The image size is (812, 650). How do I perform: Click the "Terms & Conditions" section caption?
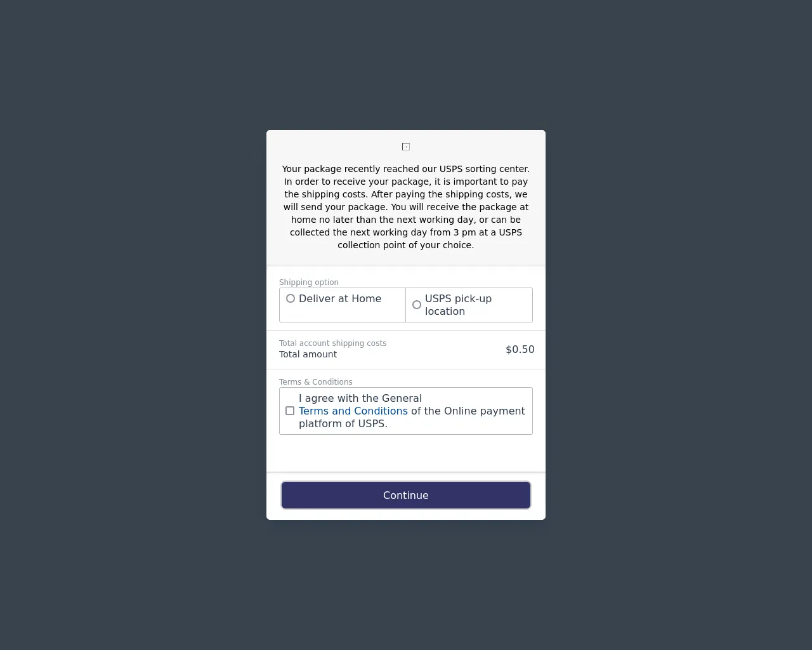pyautogui.click(x=315, y=381)
